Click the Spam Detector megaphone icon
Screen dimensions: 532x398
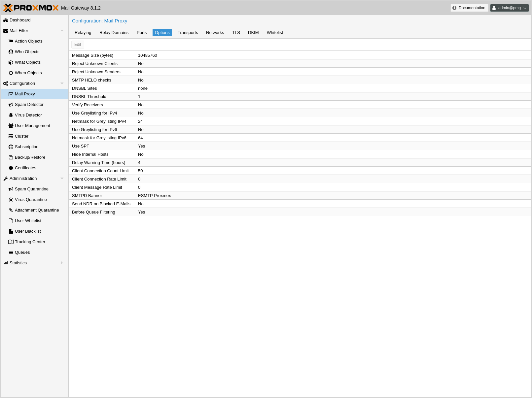[x=11, y=105]
